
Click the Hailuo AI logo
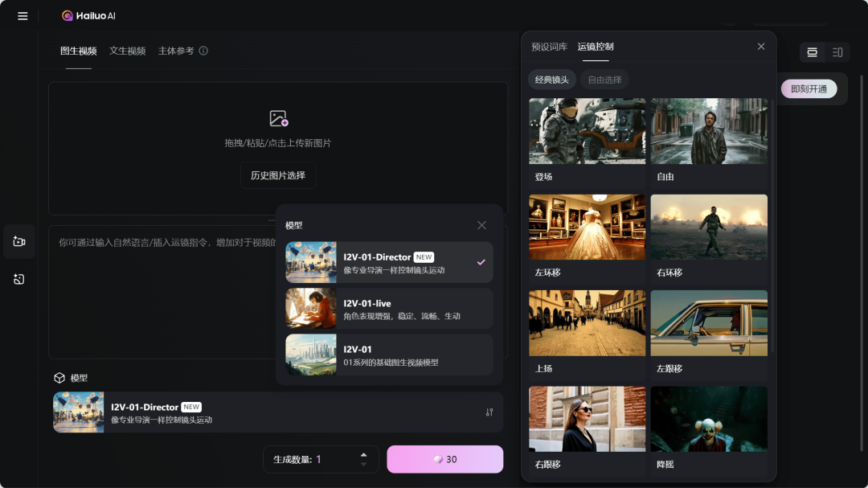coord(88,16)
